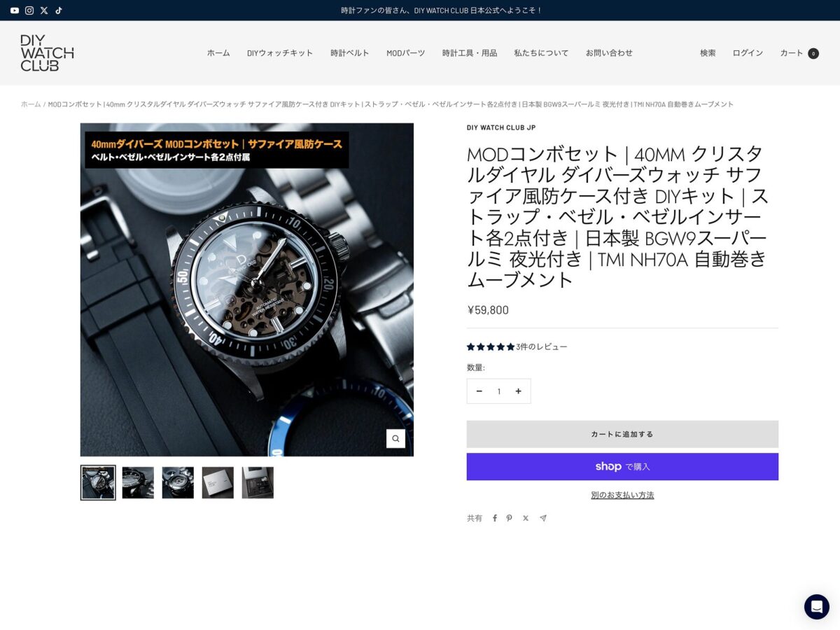Open the ホーム menu item
This screenshot has width=840, height=630.
point(218,53)
